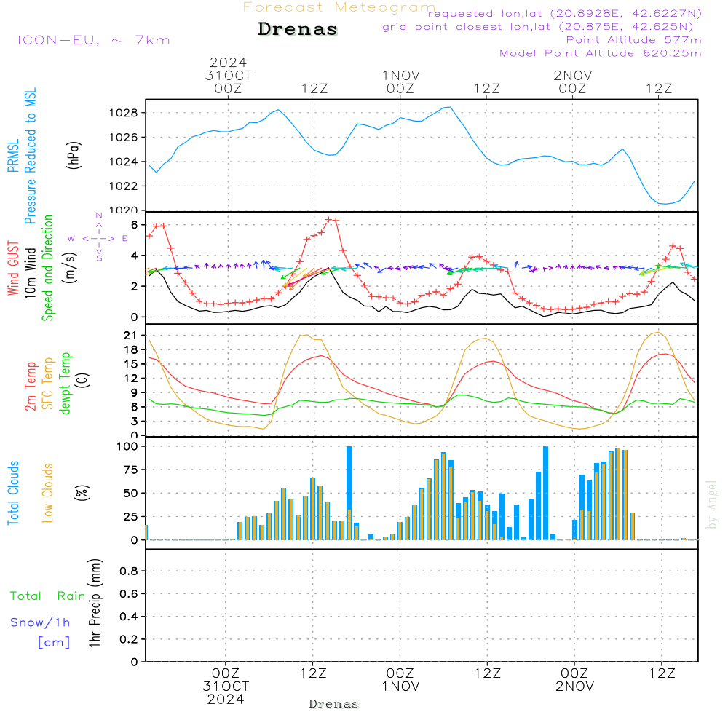The width and height of the screenshot is (728, 728).
Task: Click the 10m Wind axis label
Action: (x=30, y=272)
